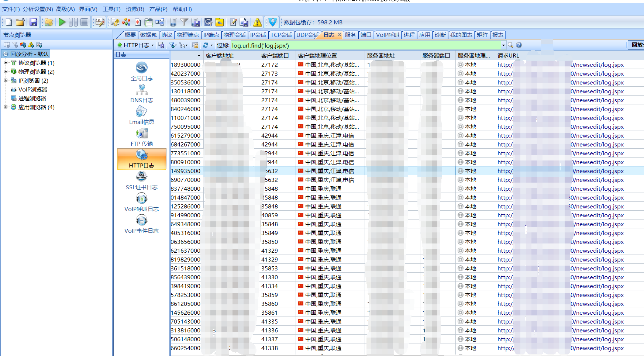The height and width of the screenshot is (356, 644).
Task: Open the 帮助(H) menu
Action: point(182,9)
